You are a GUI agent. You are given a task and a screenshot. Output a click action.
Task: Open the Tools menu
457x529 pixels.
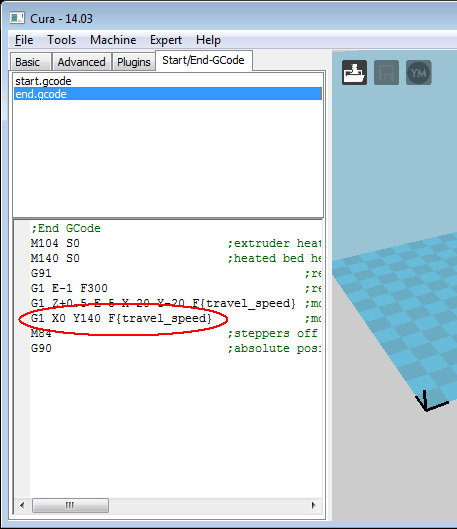pyautogui.click(x=61, y=40)
